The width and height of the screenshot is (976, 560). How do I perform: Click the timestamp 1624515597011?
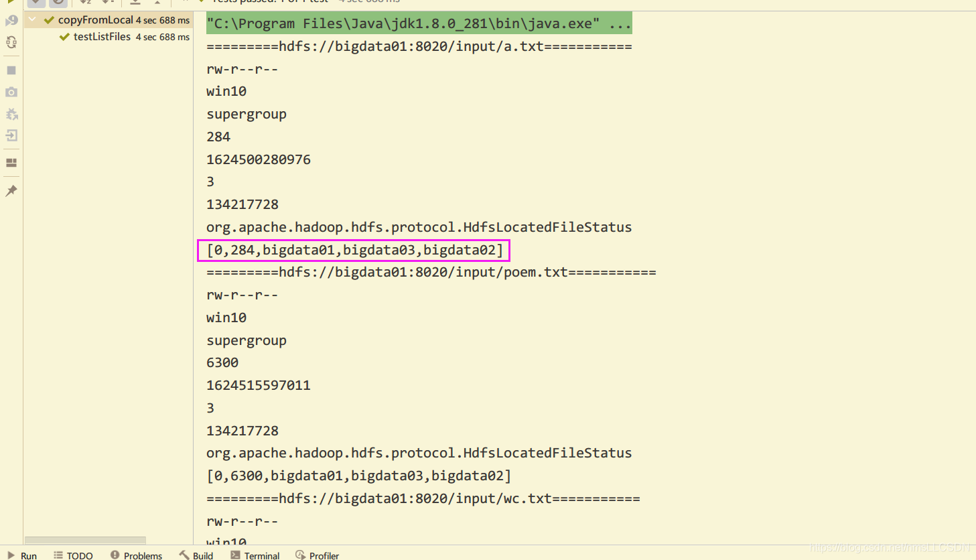pos(259,385)
